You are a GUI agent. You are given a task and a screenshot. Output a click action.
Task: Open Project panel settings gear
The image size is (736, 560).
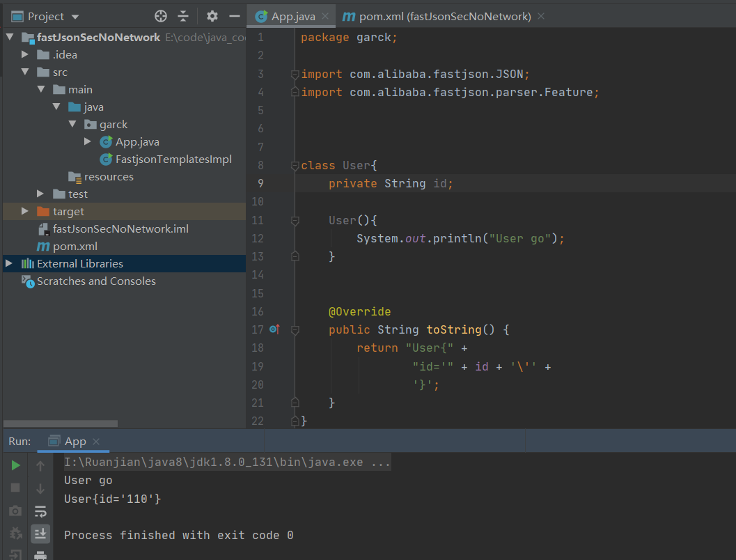(x=212, y=16)
